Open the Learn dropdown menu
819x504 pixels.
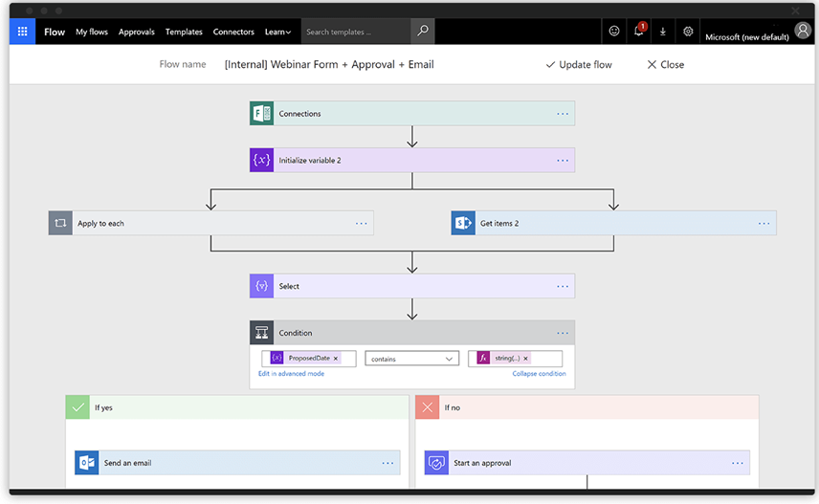click(x=277, y=32)
